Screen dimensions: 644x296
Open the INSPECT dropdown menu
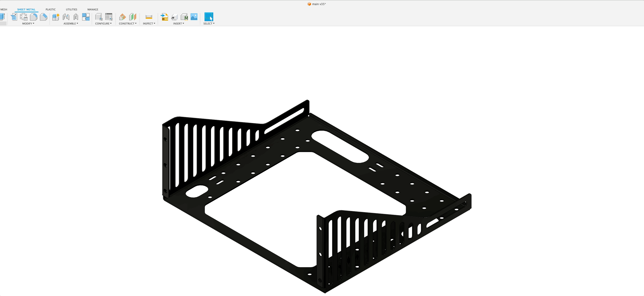(149, 24)
